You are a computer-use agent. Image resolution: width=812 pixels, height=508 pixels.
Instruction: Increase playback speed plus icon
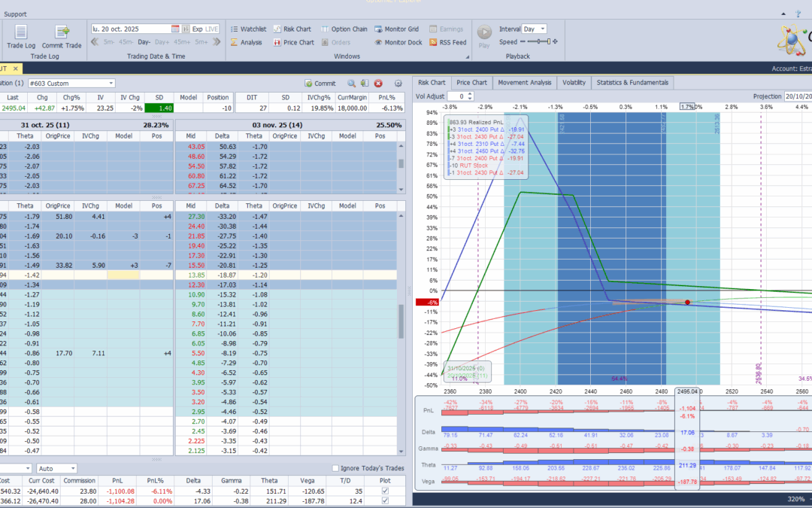[x=555, y=41]
